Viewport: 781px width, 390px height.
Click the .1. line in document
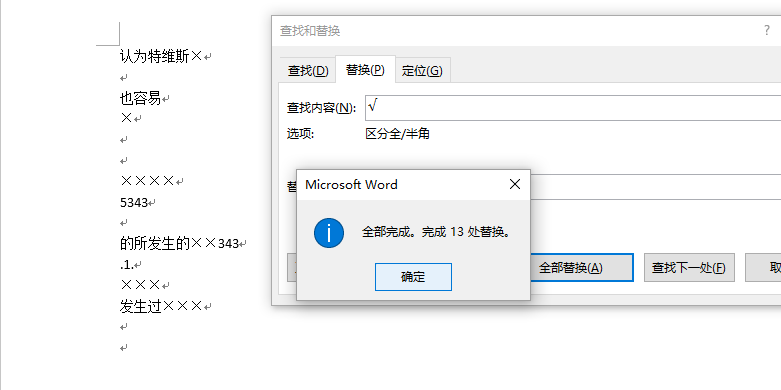click(127, 265)
